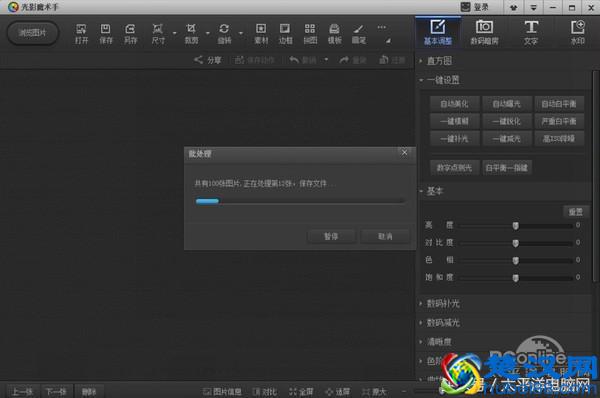Click the 对比 compare icon
Viewport: 600px width, 398px height.
click(256, 391)
